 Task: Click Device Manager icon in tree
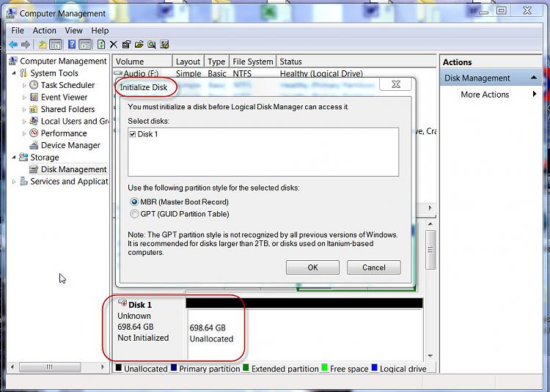coord(34,145)
